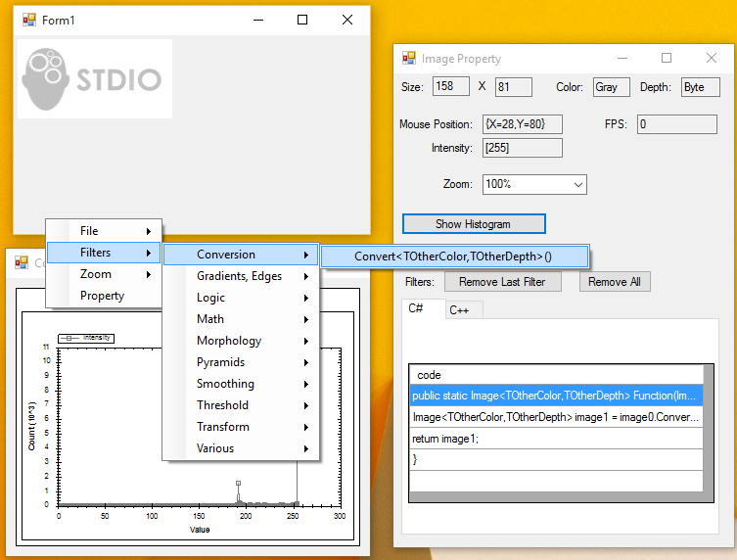Screen dimensions: 737x560
Task: Select the closing brace code row
Action: point(557,460)
